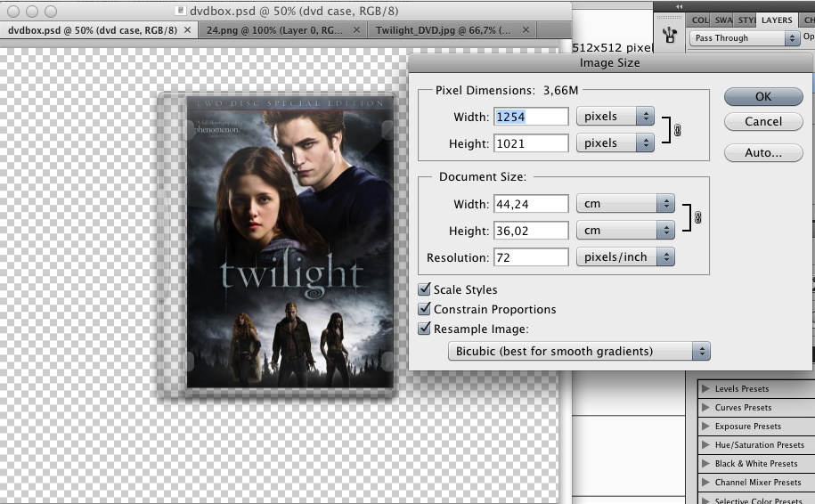Click the document Width field 44,24
Image resolution: width=815 pixels, height=504 pixels.
pyautogui.click(x=531, y=204)
